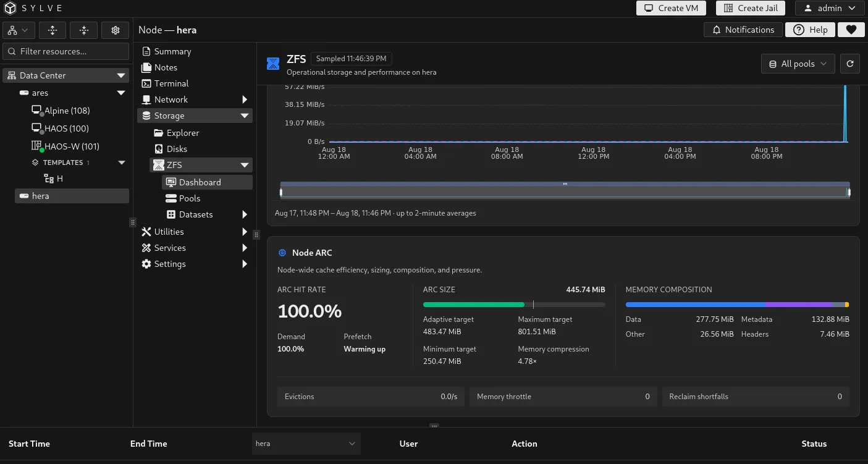868x464 pixels.
Task: Open the admin user dropdown
Action: [x=829, y=8]
